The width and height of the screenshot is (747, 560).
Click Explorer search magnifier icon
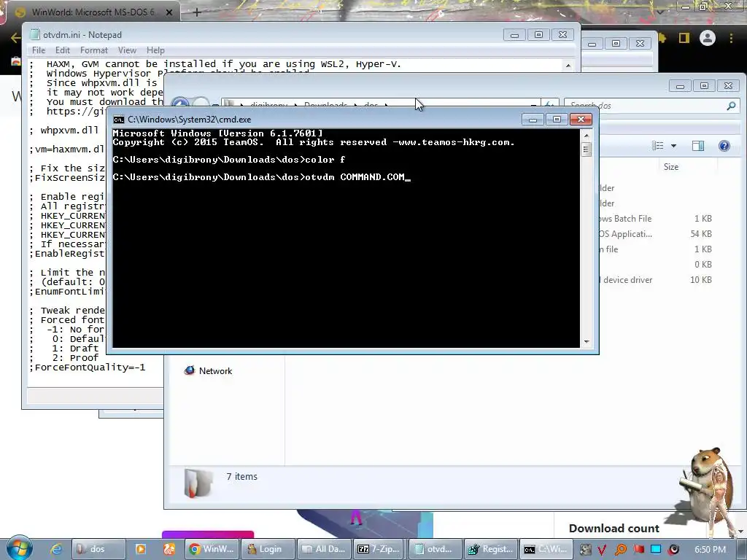(x=731, y=106)
